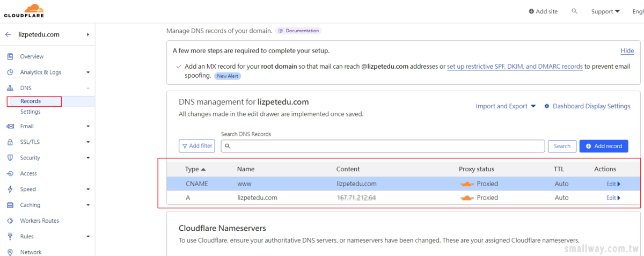The image size is (644, 256).
Task: Click the Search DNS Records input field
Action: [x=383, y=146]
